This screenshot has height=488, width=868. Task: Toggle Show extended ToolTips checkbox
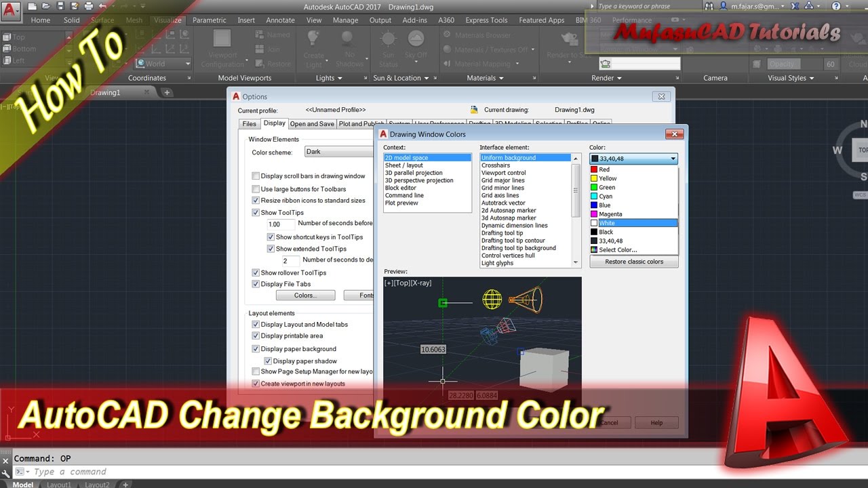(x=271, y=249)
